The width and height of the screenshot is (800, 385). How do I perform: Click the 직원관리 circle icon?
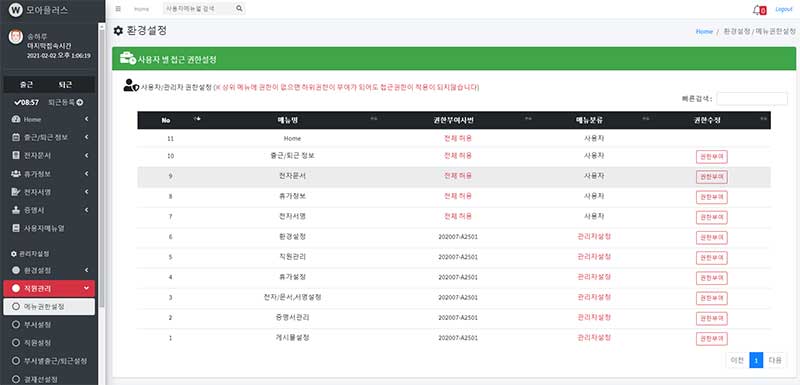[15, 289]
